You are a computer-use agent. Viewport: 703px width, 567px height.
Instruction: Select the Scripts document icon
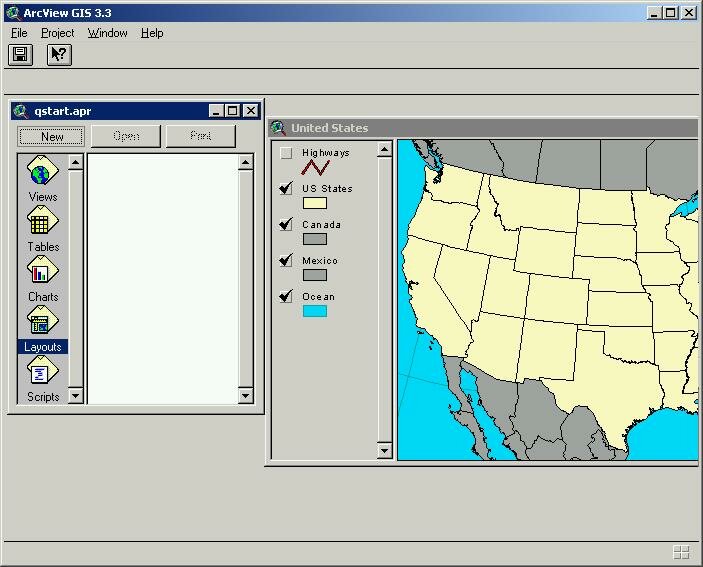click(43, 371)
